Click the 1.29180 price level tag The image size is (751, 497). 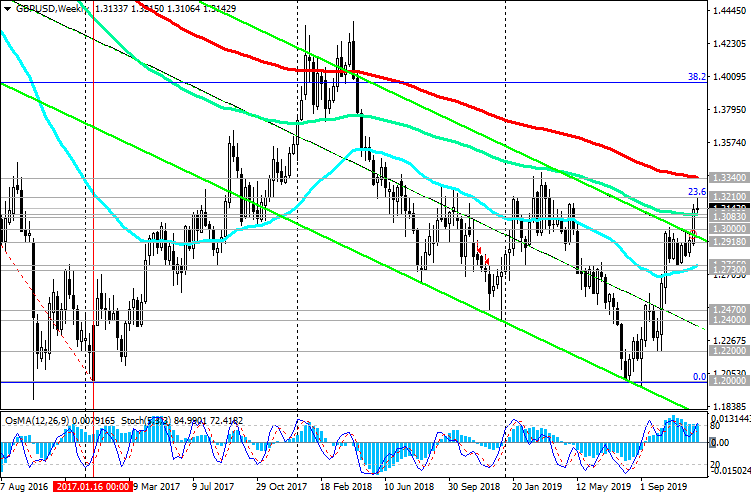(x=728, y=242)
